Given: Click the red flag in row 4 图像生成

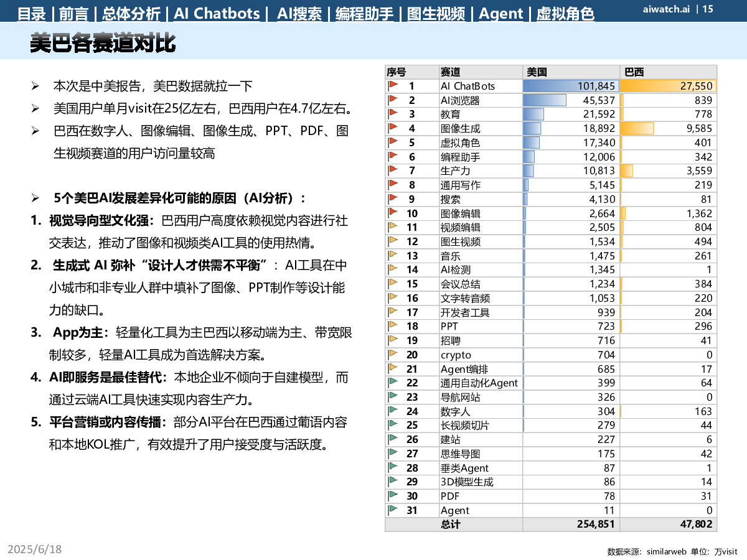Looking at the screenshot, I should point(393,128).
